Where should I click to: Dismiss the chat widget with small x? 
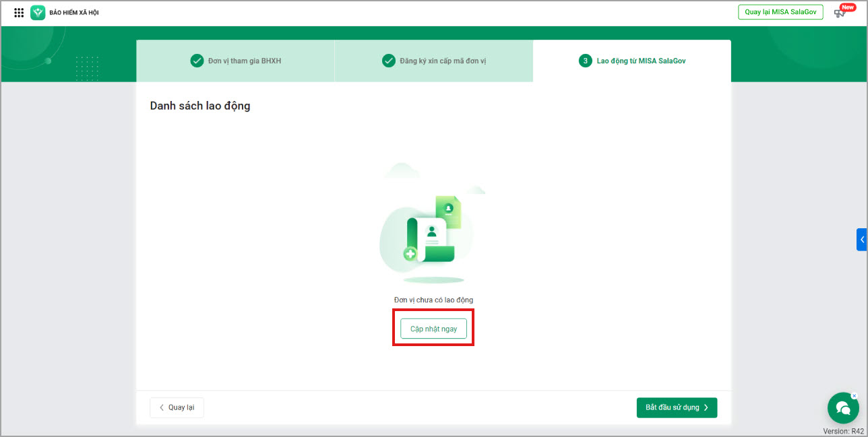point(855,395)
